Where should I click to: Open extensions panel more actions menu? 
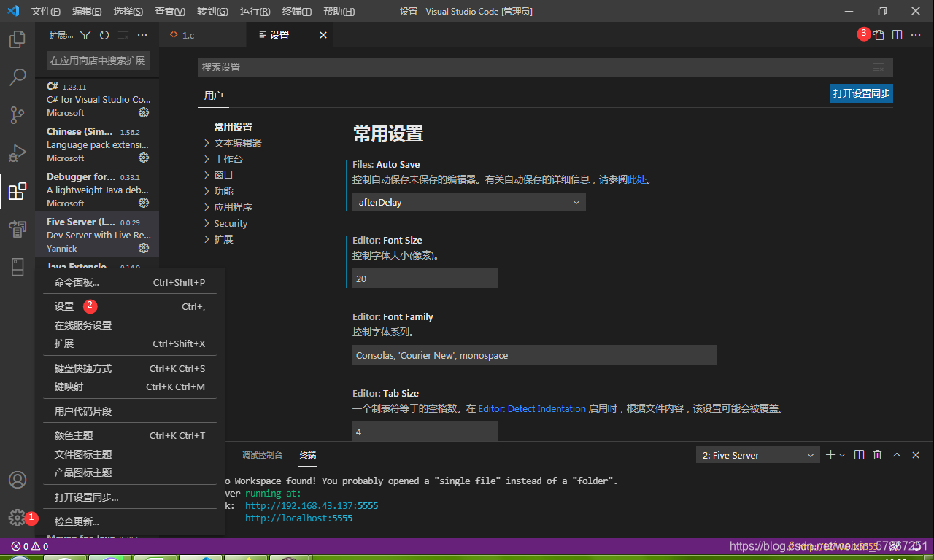click(142, 35)
